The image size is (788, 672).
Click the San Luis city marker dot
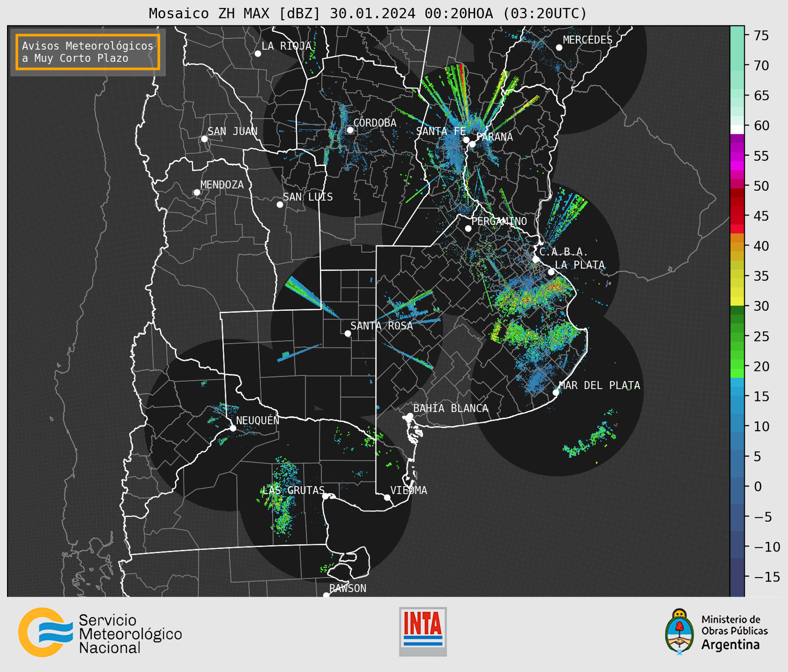[280, 205]
